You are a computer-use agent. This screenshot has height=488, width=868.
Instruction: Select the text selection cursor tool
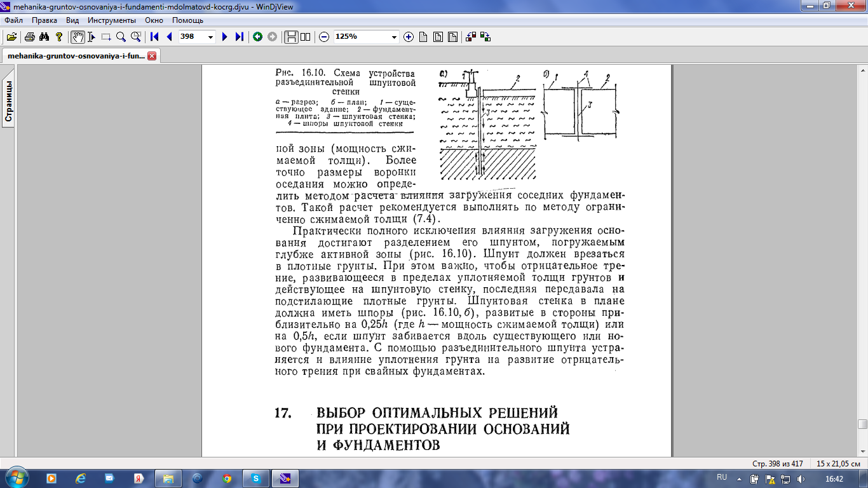pos(92,37)
